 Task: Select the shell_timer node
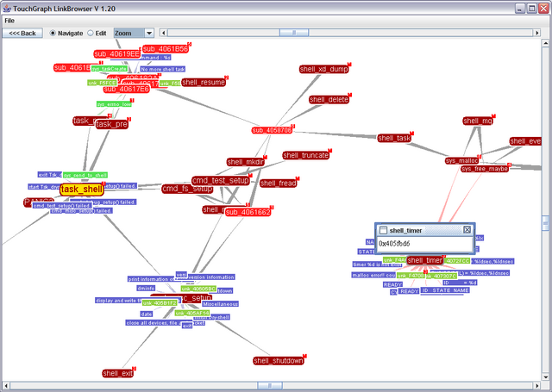pyautogui.click(x=424, y=260)
